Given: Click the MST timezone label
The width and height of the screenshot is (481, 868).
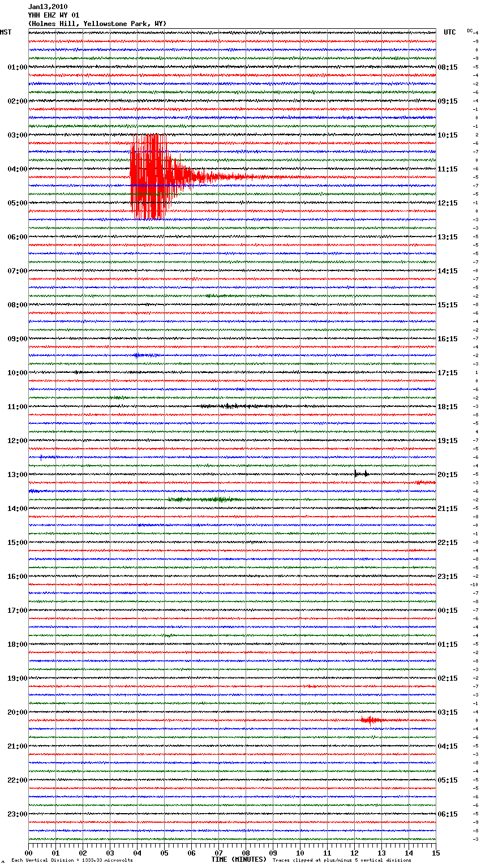Looking at the screenshot, I should (6, 32).
